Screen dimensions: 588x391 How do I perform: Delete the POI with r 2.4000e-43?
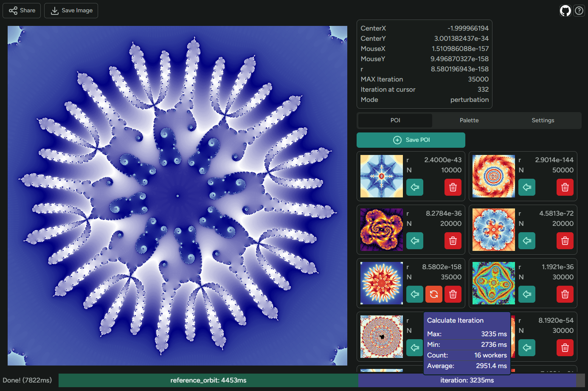(x=453, y=187)
